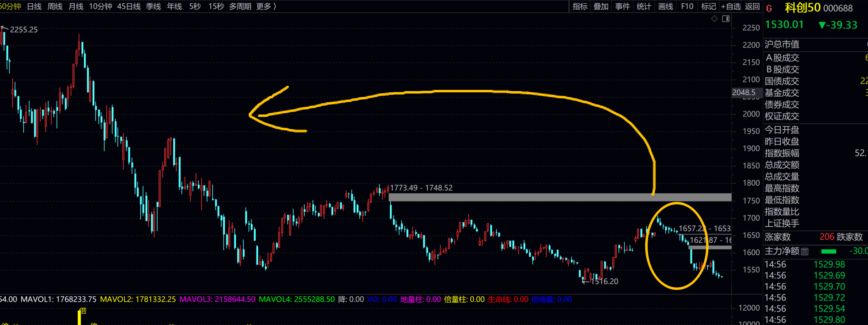The width and height of the screenshot is (868, 325).
Task: Switch to 周线 period
Action: pyautogui.click(x=55, y=7)
